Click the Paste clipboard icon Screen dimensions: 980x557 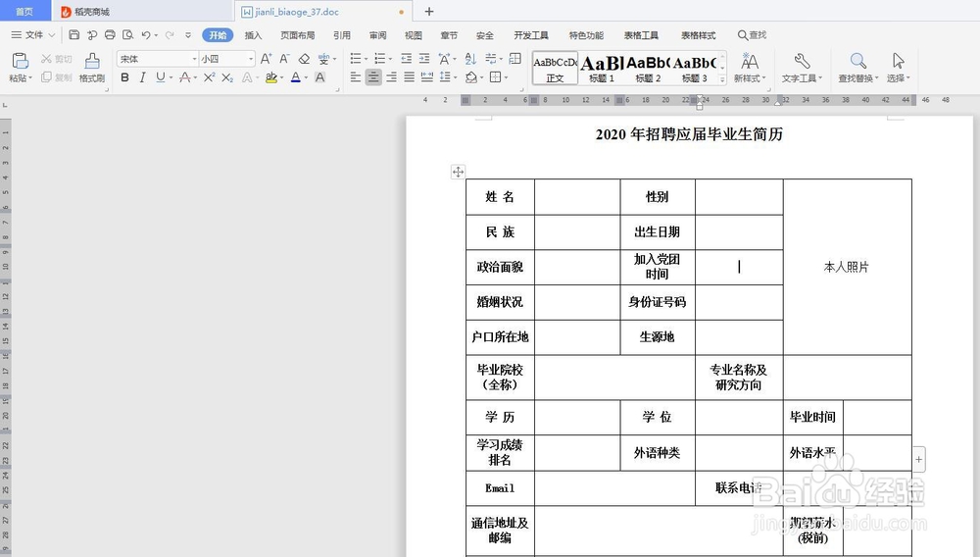tap(20, 61)
